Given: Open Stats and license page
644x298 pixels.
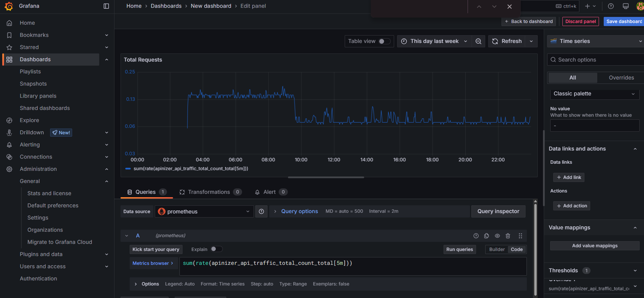Looking at the screenshot, I should (49, 193).
